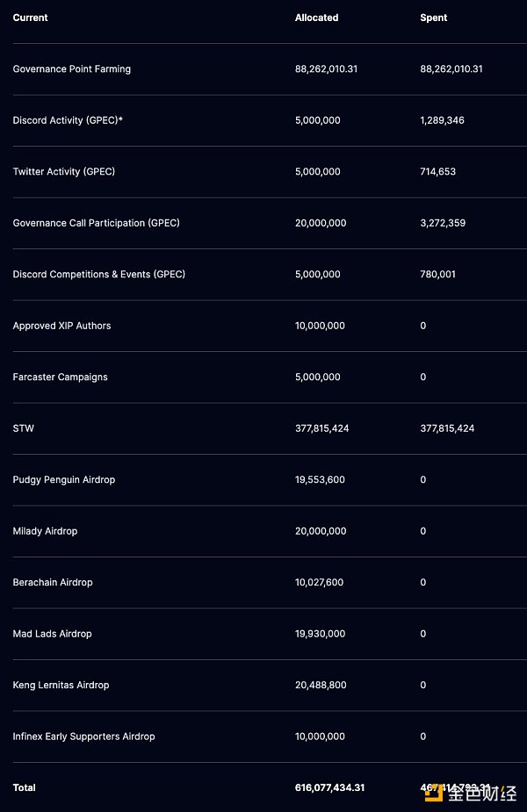Click Discord Competitions & Events (GPEC) label
The image size is (527, 812).
[99, 275]
